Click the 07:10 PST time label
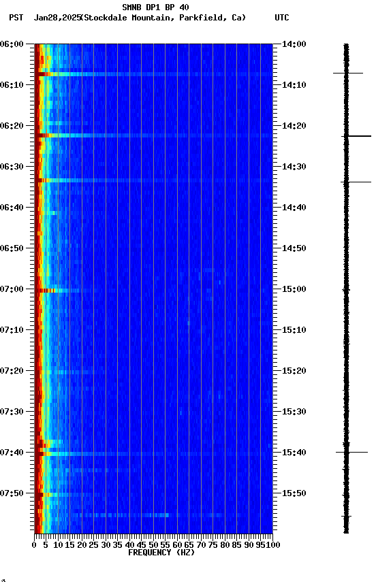The width and height of the screenshot is (376, 588). click(12, 330)
